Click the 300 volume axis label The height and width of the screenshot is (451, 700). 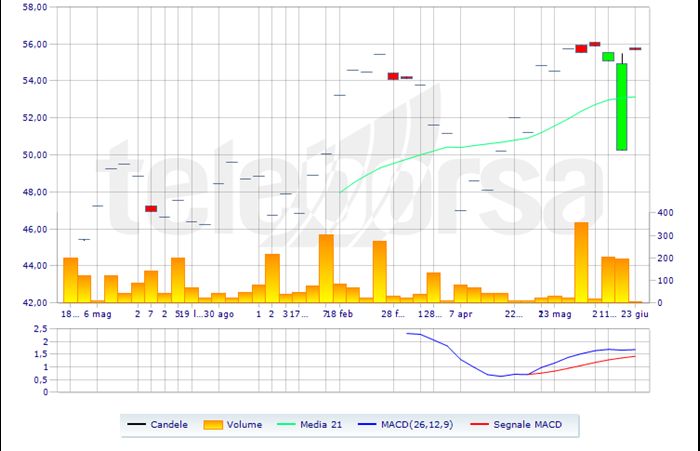click(665, 236)
